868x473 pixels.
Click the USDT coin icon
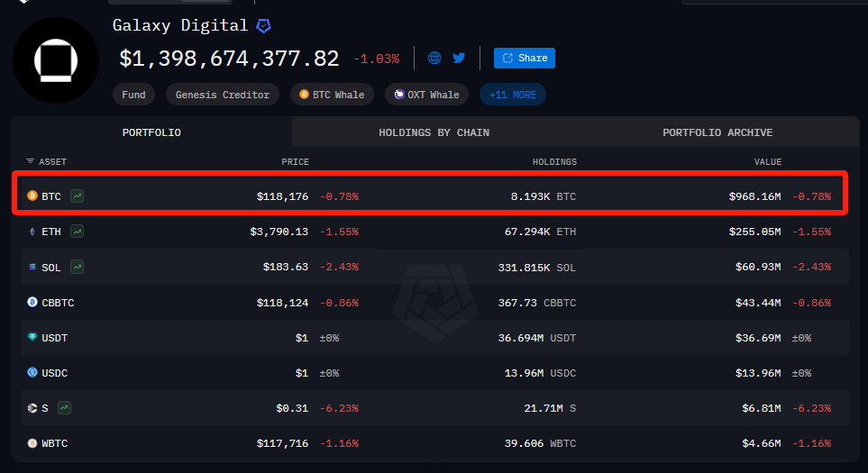(32, 337)
